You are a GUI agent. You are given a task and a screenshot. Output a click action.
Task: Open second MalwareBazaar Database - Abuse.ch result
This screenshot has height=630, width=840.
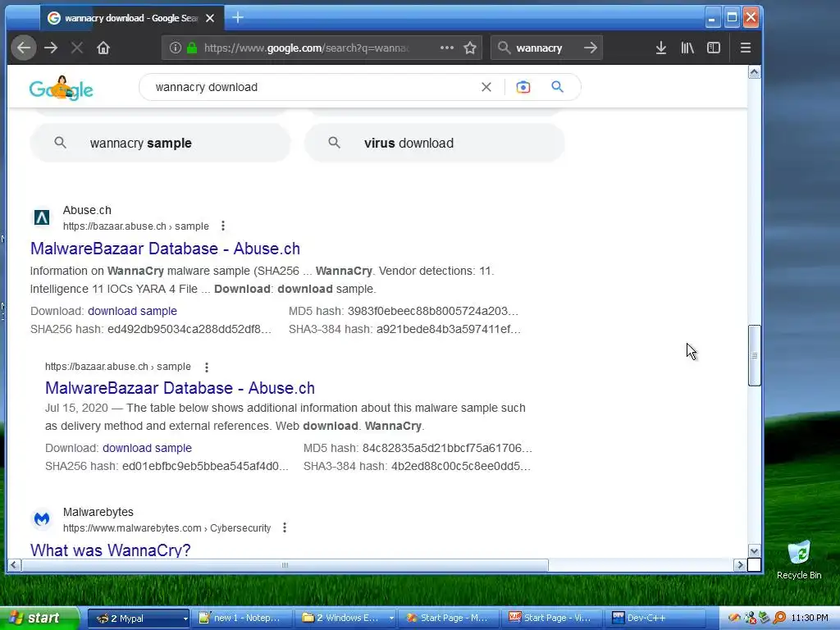[180, 388]
